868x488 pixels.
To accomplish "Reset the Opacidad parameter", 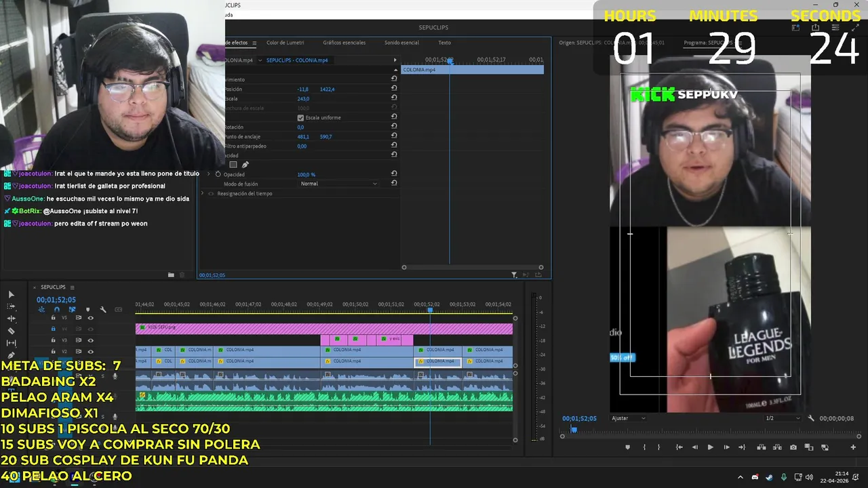I will [394, 174].
